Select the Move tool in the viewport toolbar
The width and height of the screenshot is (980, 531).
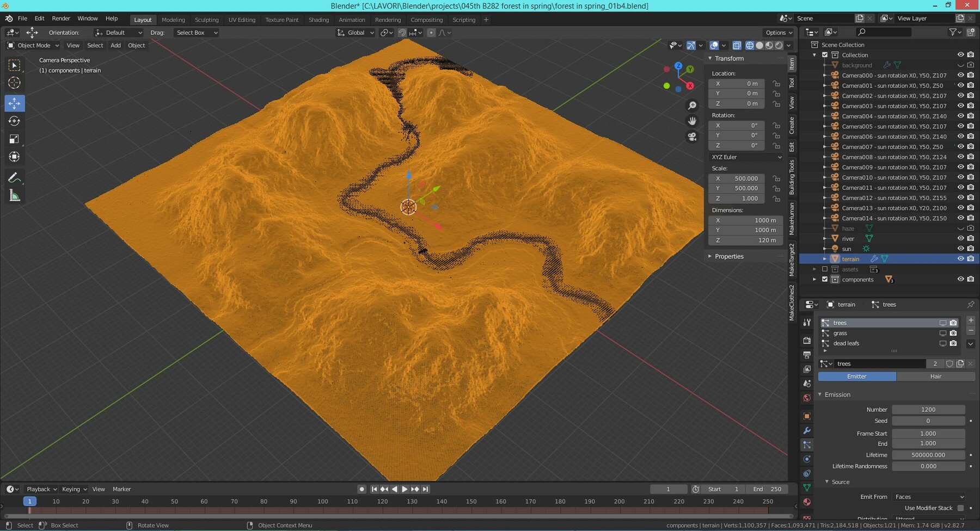coord(14,103)
